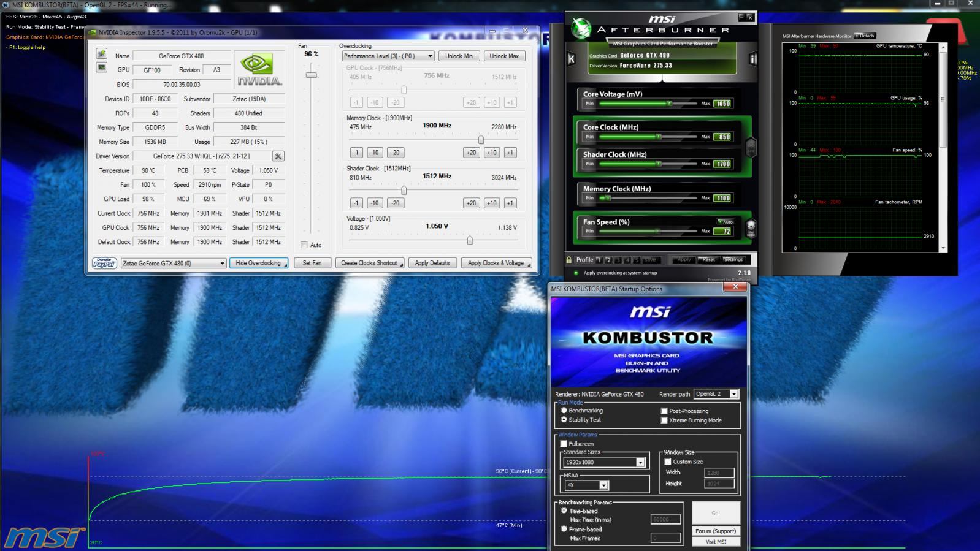This screenshot has height=551, width=980.
Task: Adjust the Memory Clock slider in Inspector
Action: [481, 140]
